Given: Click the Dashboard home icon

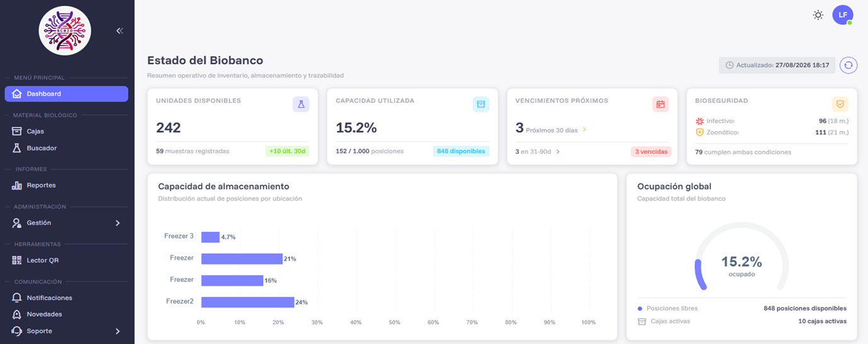Looking at the screenshot, I should [17, 94].
